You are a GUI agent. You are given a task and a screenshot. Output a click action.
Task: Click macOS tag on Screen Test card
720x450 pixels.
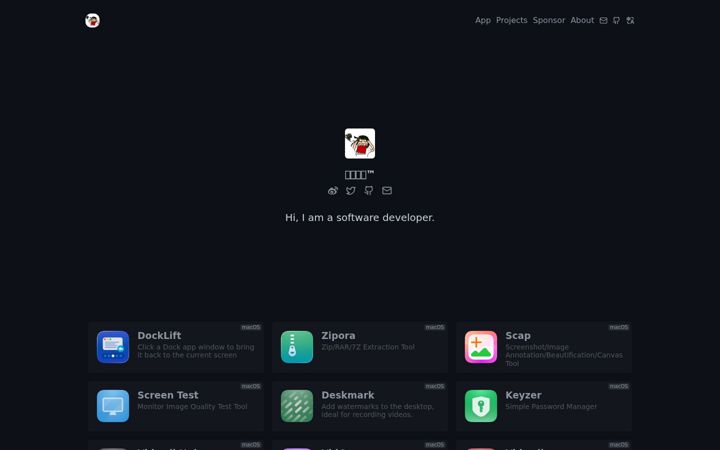pyautogui.click(x=251, y=386)
